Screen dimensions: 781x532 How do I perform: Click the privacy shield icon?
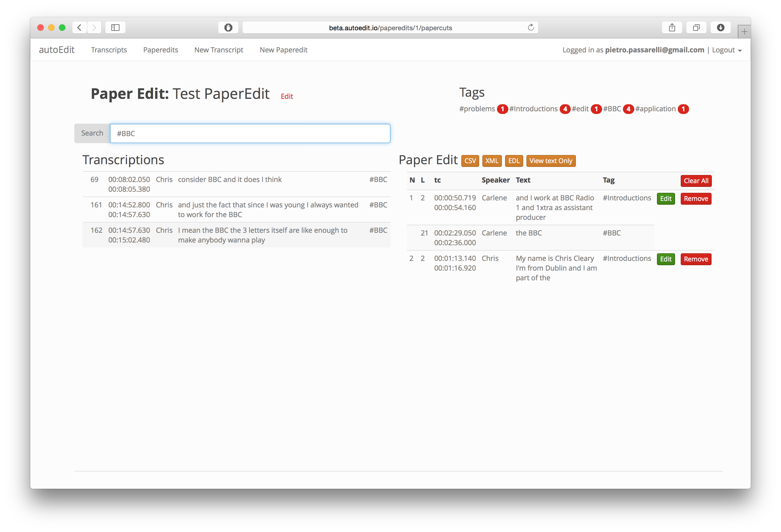228,28
